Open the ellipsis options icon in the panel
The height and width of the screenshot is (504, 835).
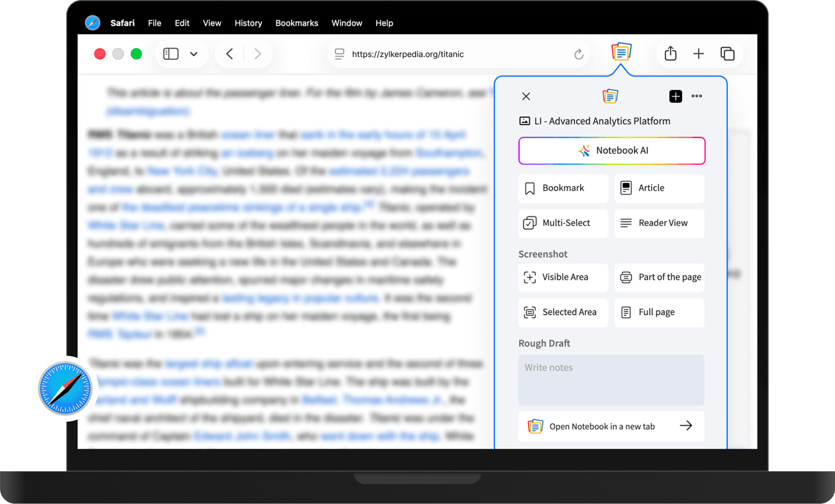point(697,96)
